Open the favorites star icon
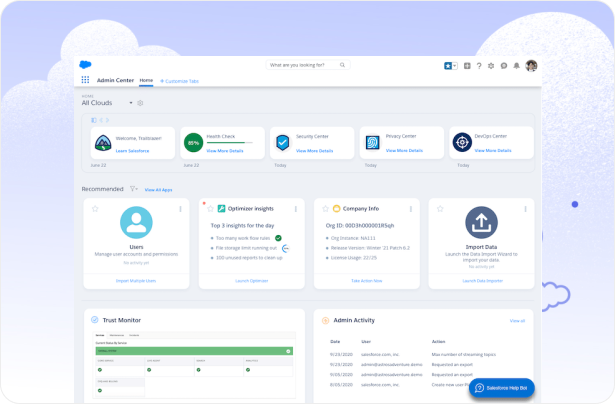The height and width of the screenshot is (404, 615). pos(448,66)
